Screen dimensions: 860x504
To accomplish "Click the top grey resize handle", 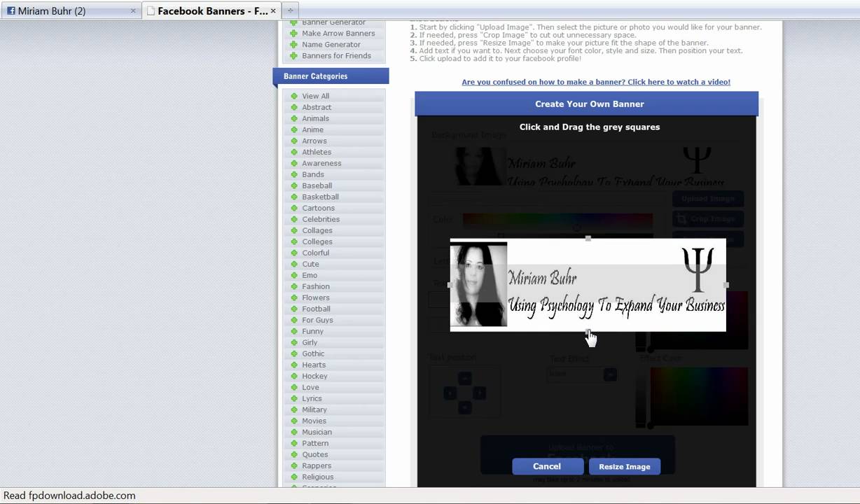I will [x=588, y=239].
